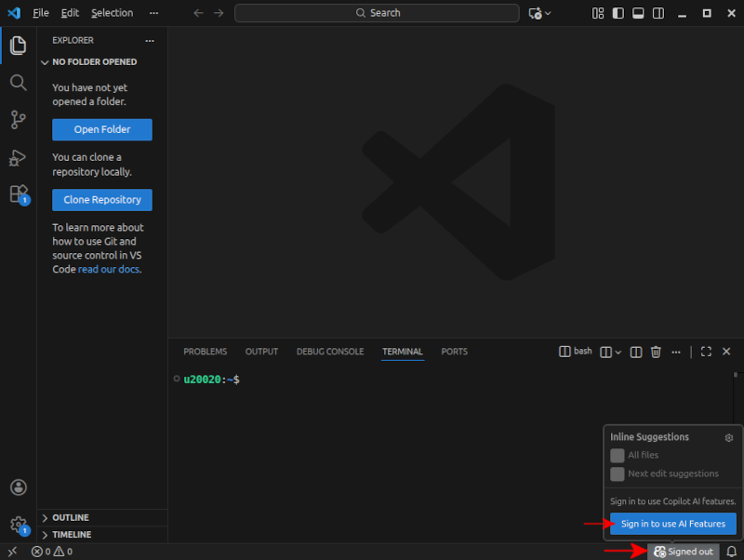Open the Run and Debug view
Viewport: 744px width, 560px height.
point(18,157)
